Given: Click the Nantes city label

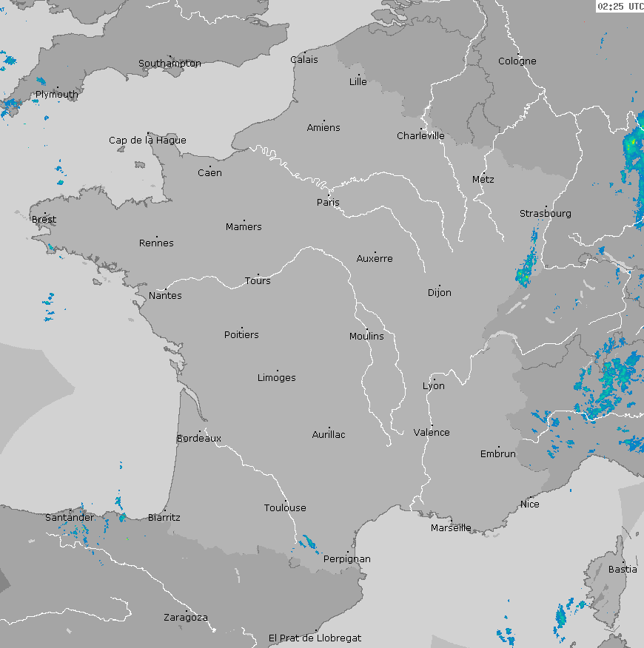Looking at the screenshot, I should 165,296.
